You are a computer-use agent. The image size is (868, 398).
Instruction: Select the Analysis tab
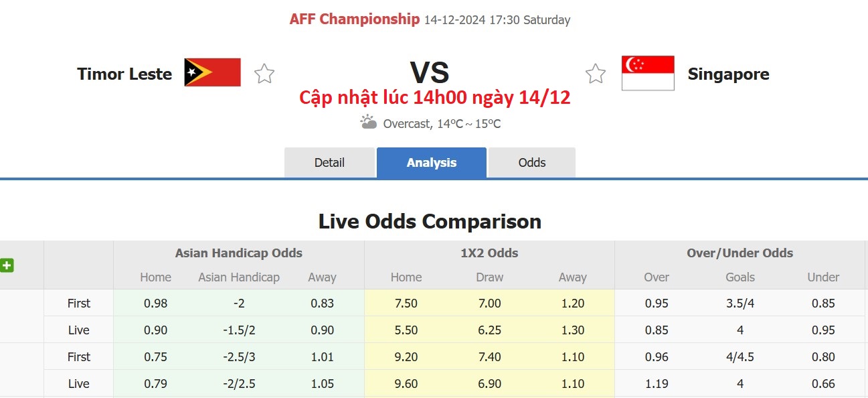point(431,162)
